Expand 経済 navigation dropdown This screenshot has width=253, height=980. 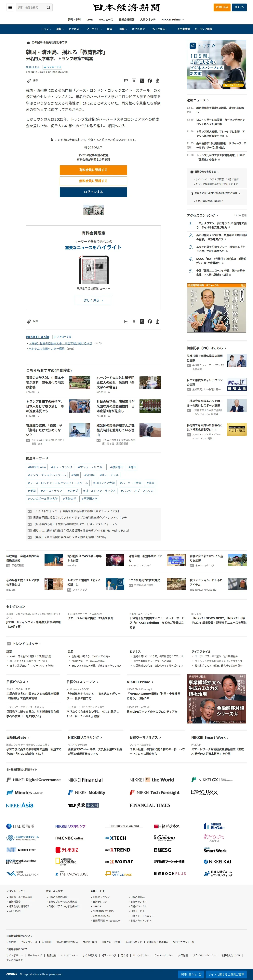(111, 29)
